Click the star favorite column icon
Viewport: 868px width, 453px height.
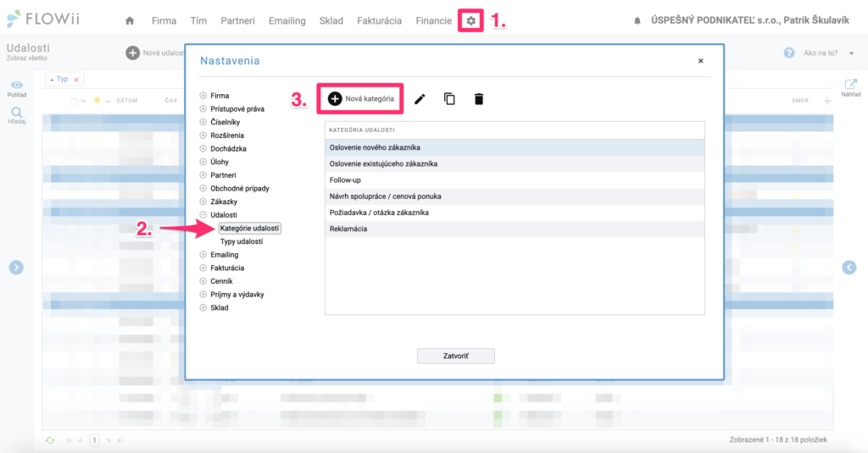[x=97, y=100]
